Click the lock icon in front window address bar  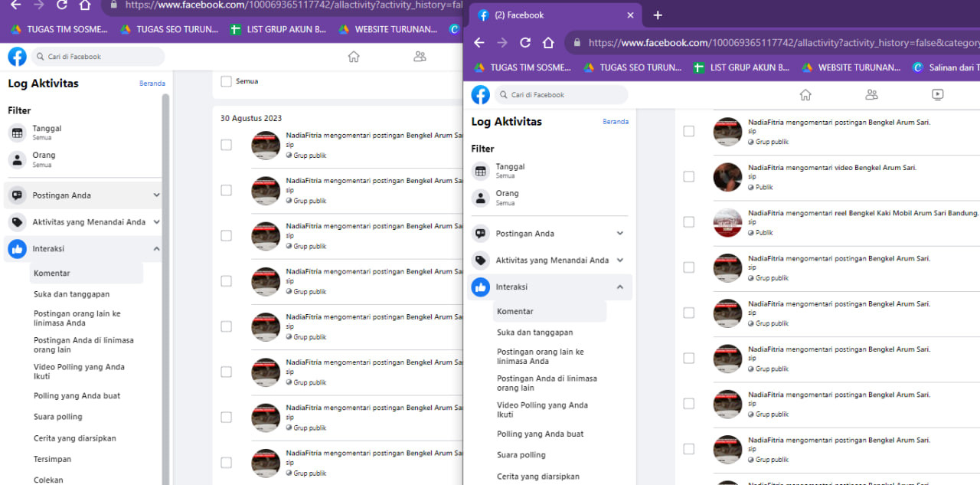577,43
